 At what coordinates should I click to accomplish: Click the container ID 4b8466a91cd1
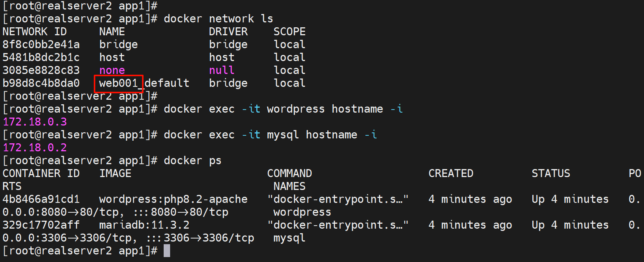(41, 199)
